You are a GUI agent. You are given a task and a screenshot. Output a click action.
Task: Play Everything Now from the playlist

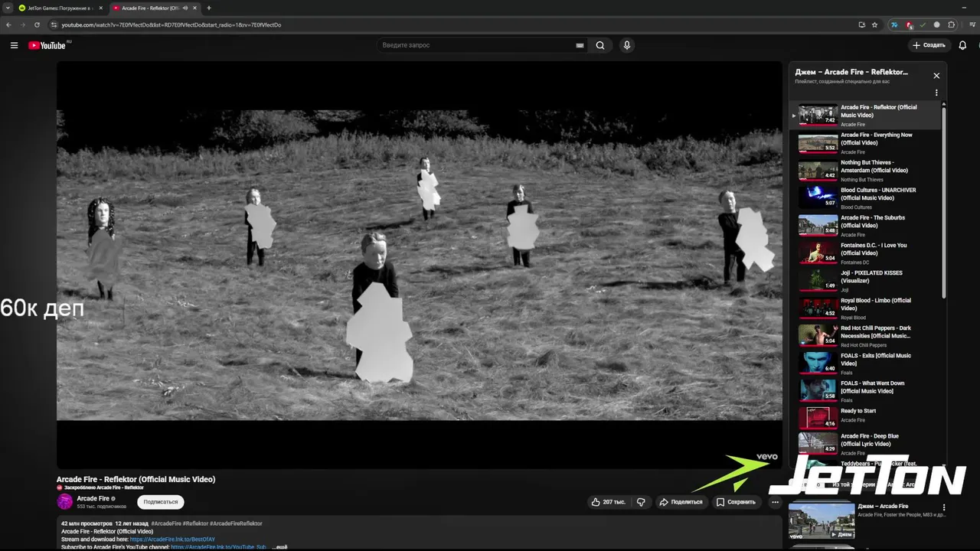pyautogui.click(x=865, y=143)
